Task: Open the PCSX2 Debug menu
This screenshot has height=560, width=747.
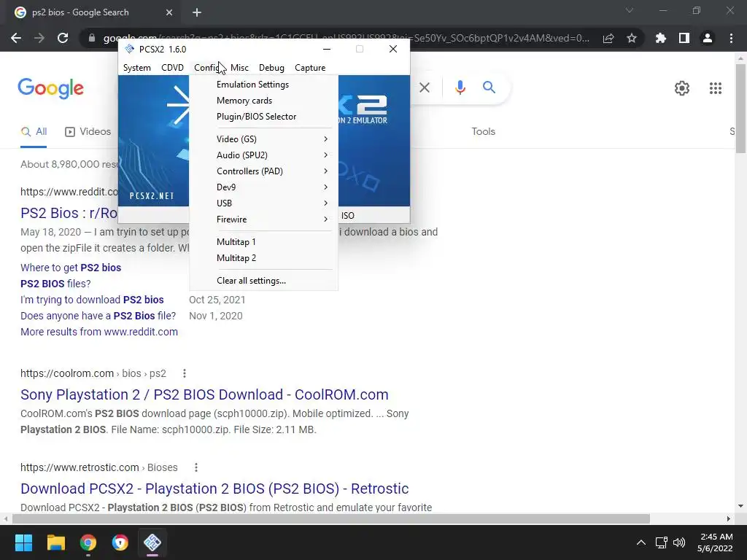Action: click(x=271, y=68)
